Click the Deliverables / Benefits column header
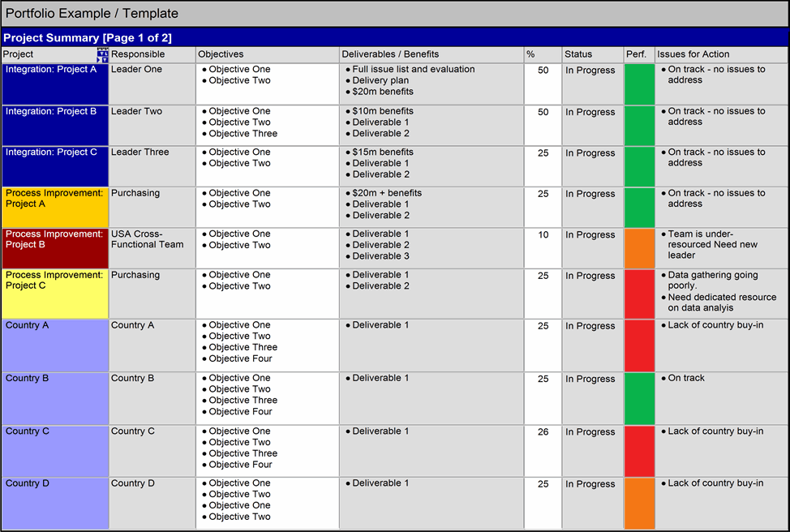 [x=431, y=54]
